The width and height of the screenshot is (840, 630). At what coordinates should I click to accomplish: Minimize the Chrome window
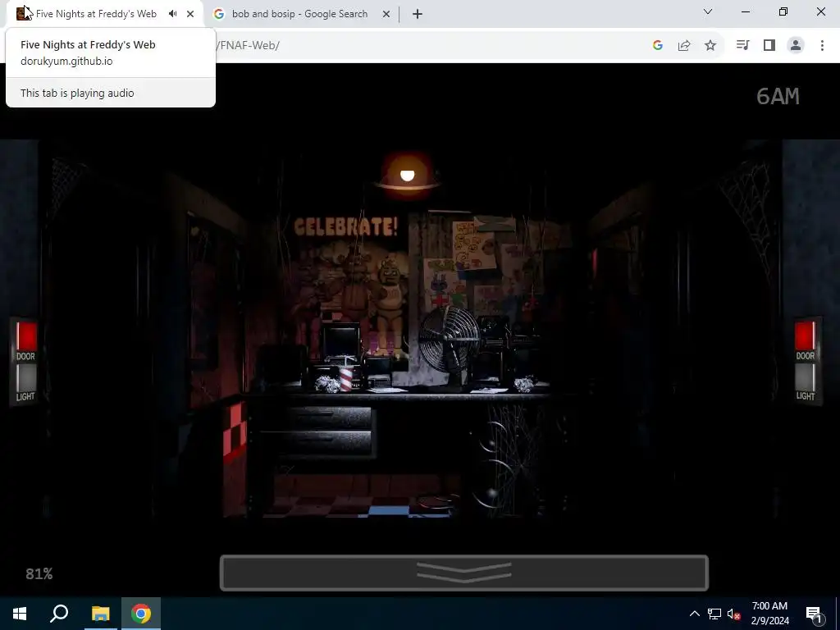(x=745, y=11)
